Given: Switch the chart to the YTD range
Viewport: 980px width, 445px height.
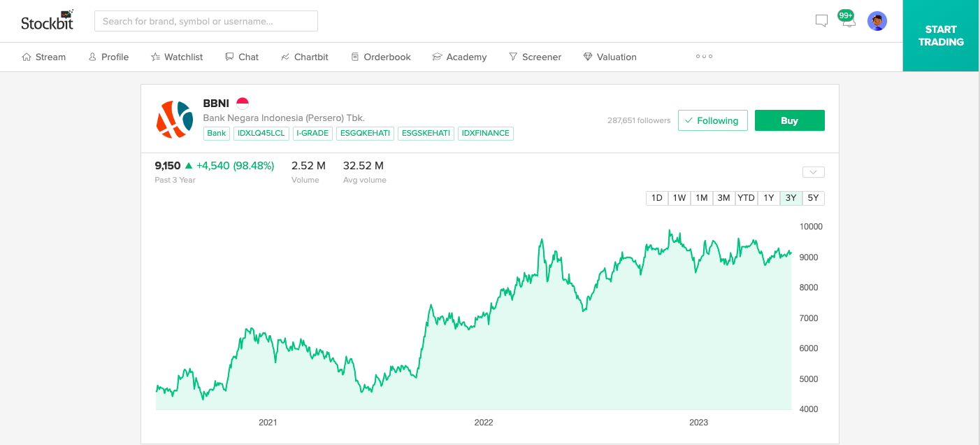Looking at the screenshot, I should point(746,198).
